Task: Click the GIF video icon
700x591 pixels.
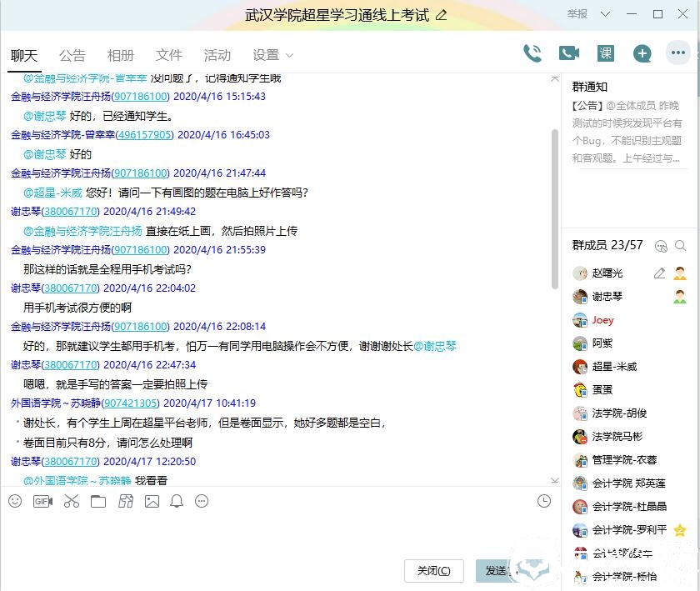Action: click(42, 501)
